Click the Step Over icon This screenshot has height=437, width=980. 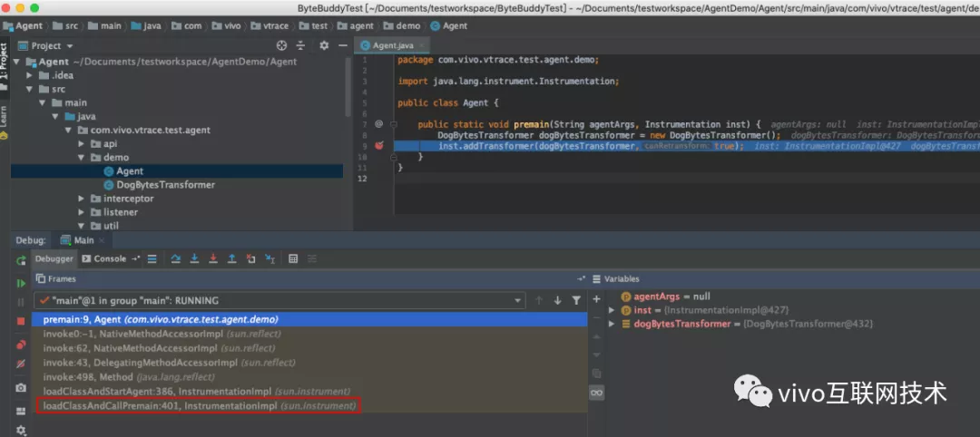(176, 258)
